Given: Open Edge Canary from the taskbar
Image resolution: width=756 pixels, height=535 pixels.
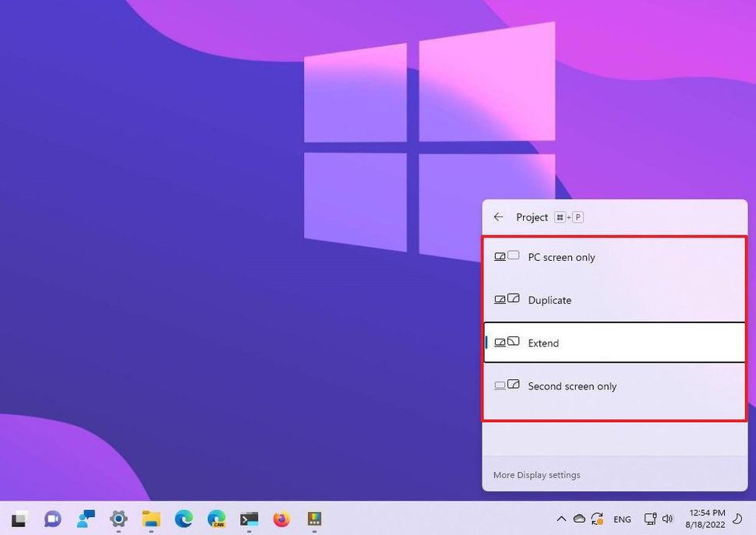Looking at the screenshot, I should pos(217,519).
